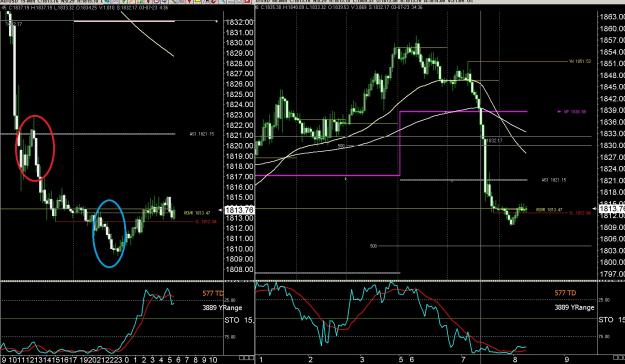The image size is (625, 364).
Task: Click 1808.00 on the left chart price axis
Action: [x=239, y=270]
